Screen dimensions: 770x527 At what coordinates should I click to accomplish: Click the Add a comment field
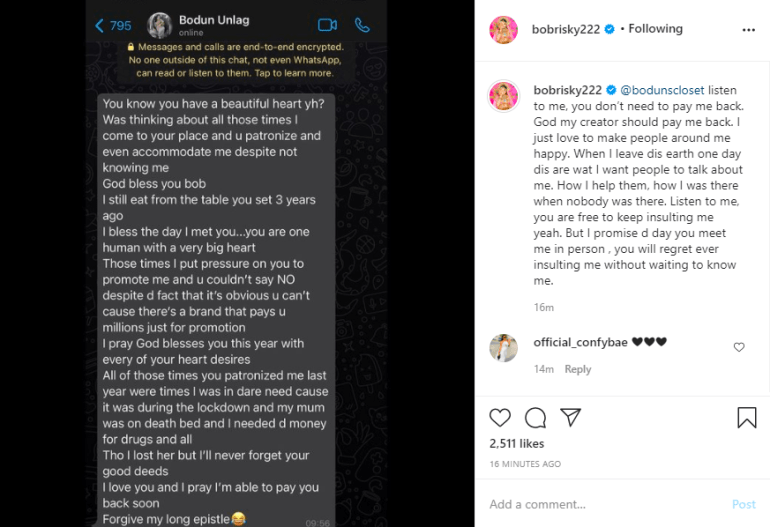600,504
